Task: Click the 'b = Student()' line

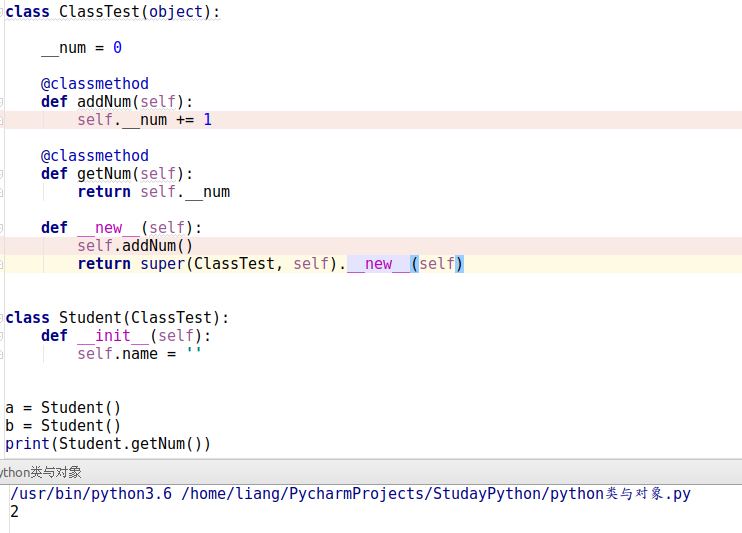Action: coord(63,426)
